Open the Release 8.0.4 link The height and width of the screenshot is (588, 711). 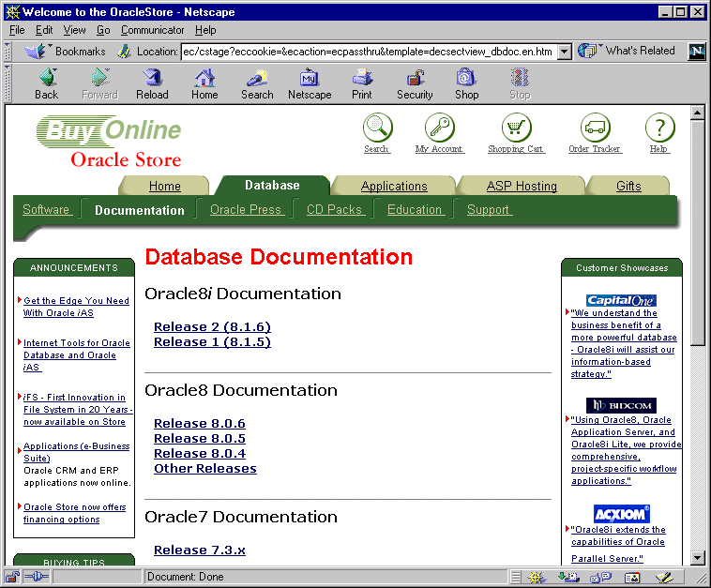click(x=200, y=453)
